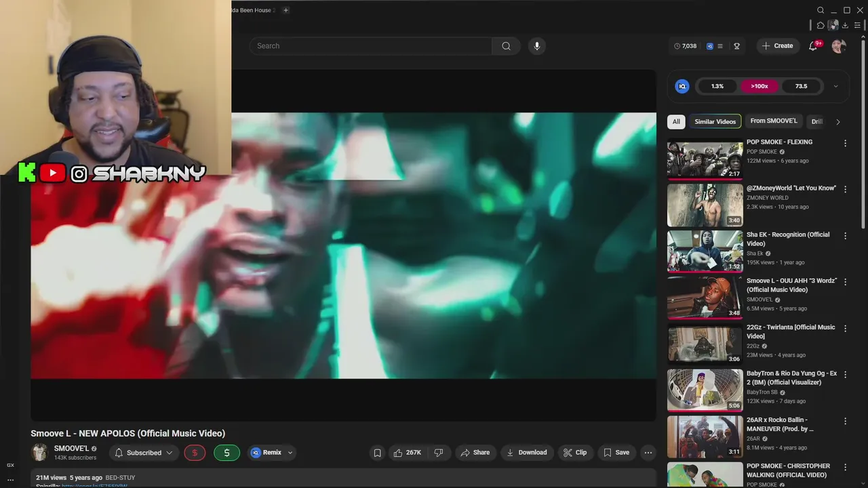Screen dimensions: 868x488
Task: Click browser profile picture in toolbar
Action: [x=833, y=25]
